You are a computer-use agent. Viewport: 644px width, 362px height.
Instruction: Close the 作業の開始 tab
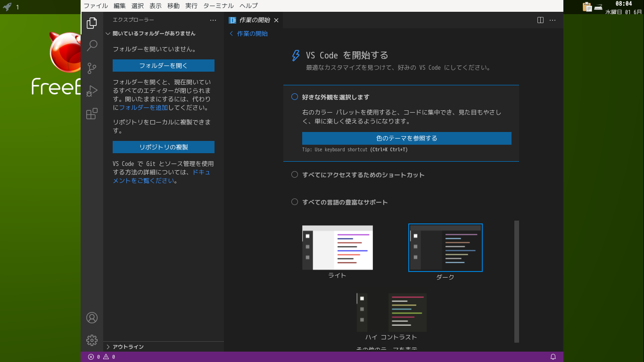tap(276, 20)
